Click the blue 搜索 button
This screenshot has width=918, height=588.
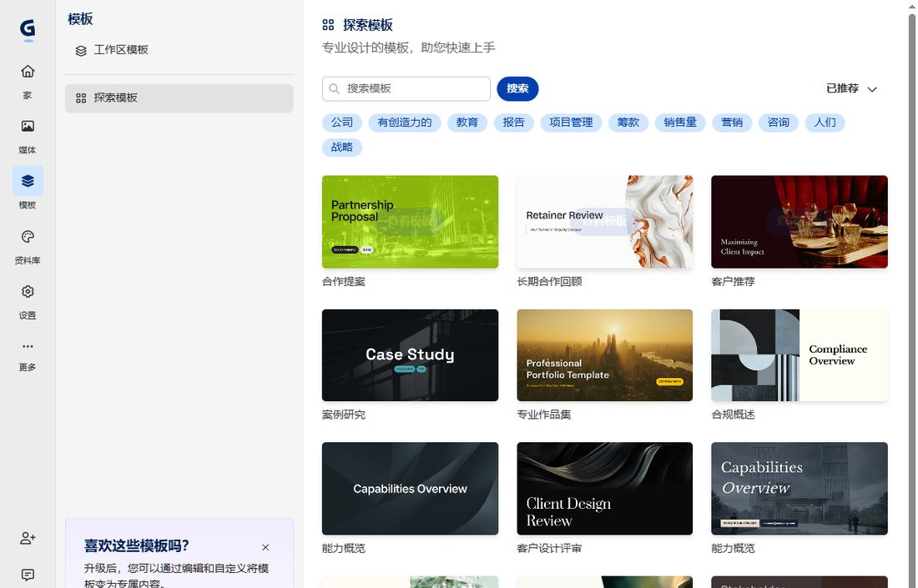517,89
